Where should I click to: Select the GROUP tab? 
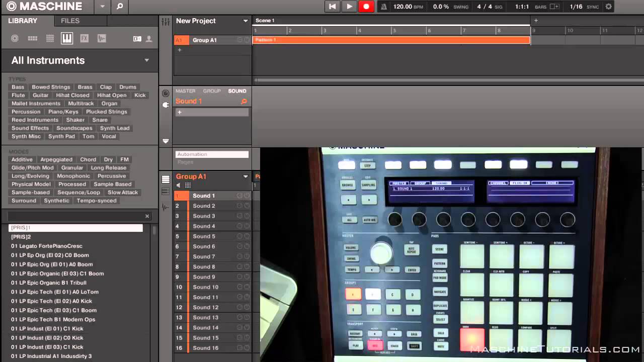(212, 91)
